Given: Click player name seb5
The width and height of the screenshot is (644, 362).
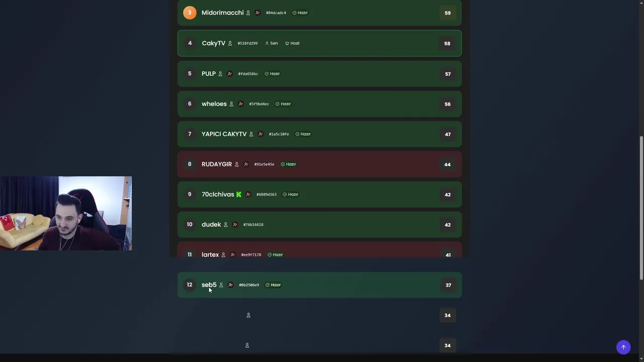Looking at the screenshot, I should pyautogui.click(x=209, y=285).
